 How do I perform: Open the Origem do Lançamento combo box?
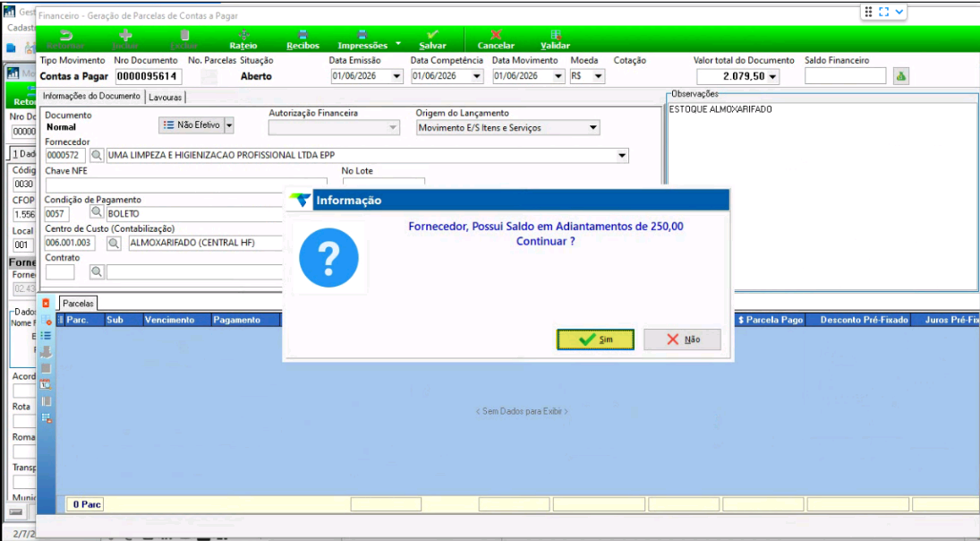[x=507, y=127]
